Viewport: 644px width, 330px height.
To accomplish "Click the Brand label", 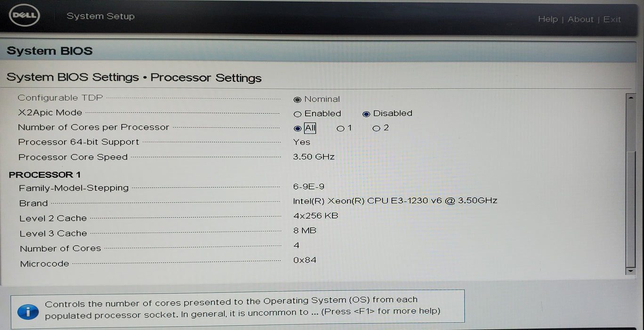I will 33,204.
